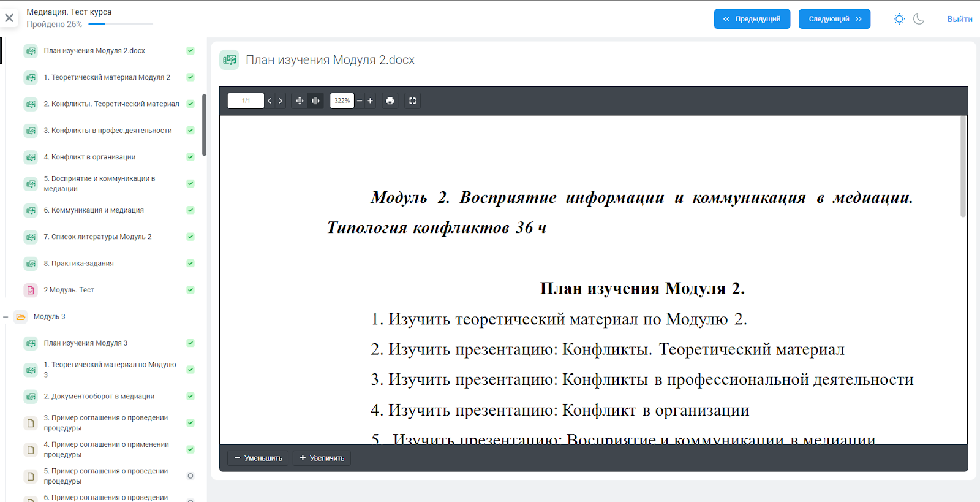The width and height of the screenshot is (980, 502).
Task: Click the zoom percentage field showing 322%
Action: 342,101
